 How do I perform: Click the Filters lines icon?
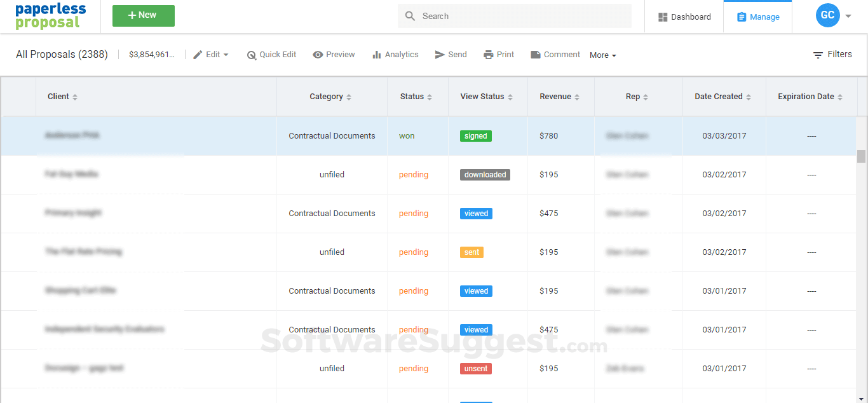pyautogui.click(x=818, y=55)
